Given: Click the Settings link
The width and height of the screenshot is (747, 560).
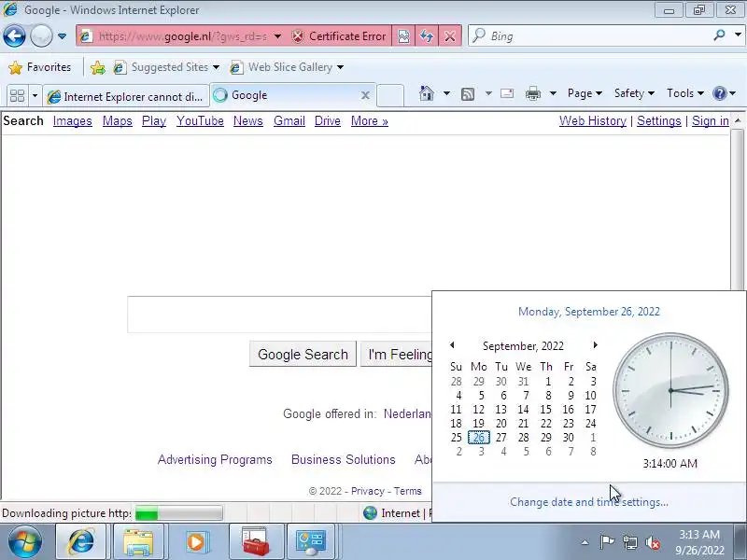Looking at the screenshot, I should [659, 121].
